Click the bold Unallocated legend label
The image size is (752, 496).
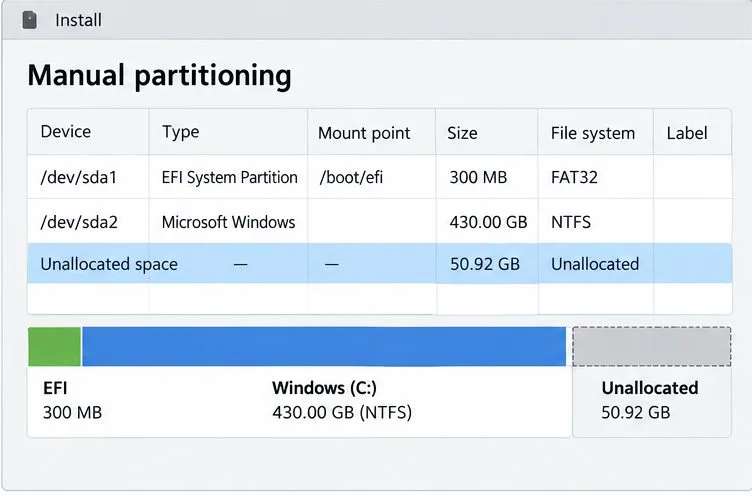pyautogui.click(x=650, y=388)
